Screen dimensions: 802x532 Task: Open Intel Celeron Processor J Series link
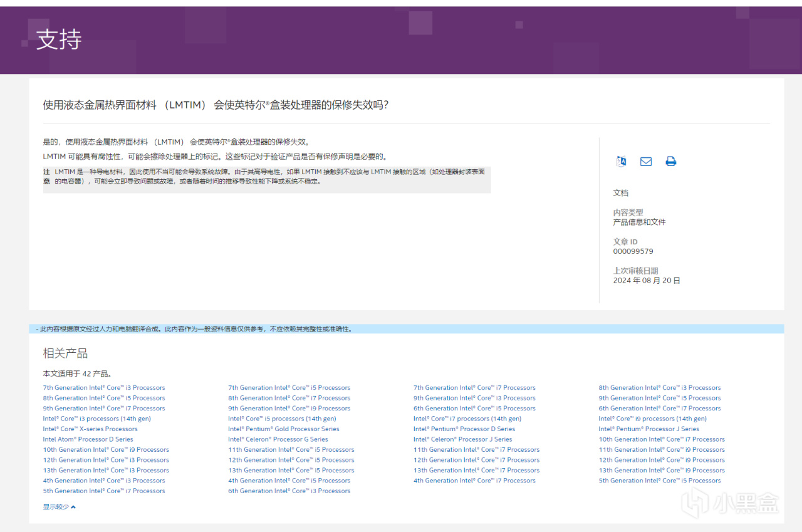[462, 439]
